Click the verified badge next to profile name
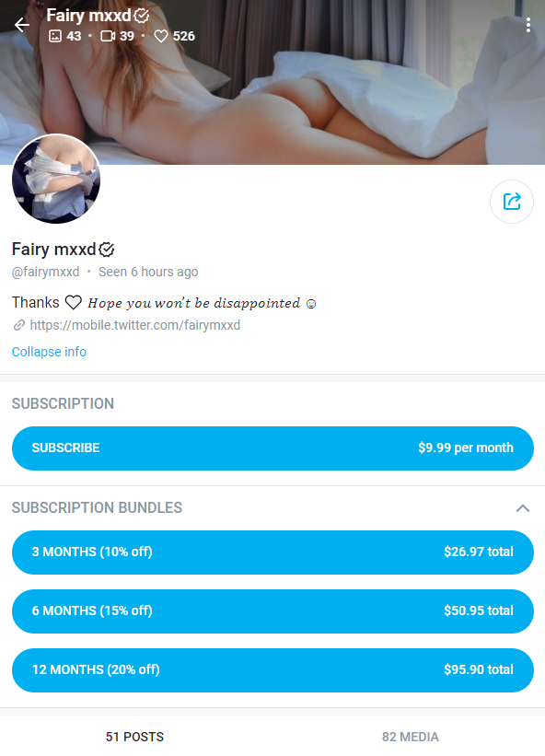 tap(107, 250)
